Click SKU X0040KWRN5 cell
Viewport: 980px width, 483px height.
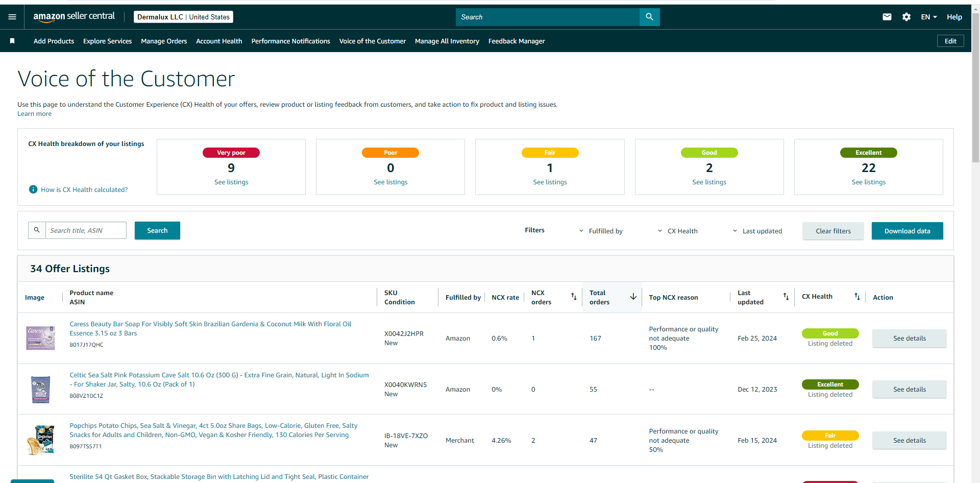pyautogui.click(x=405, y=384)
